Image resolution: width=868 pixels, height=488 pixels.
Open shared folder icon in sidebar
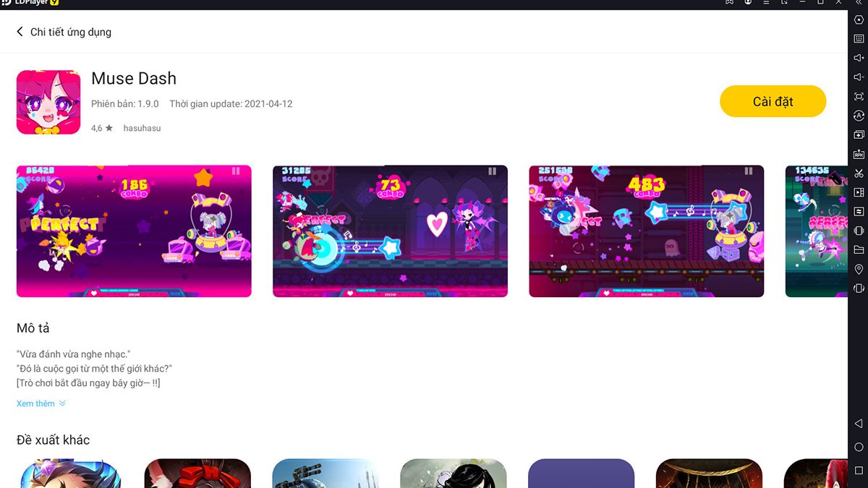click(859, 250)
